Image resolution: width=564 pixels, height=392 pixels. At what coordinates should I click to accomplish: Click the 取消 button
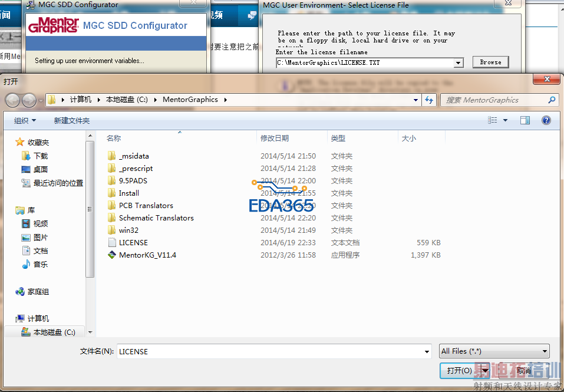pyautogui.click(x=524, y=370)
